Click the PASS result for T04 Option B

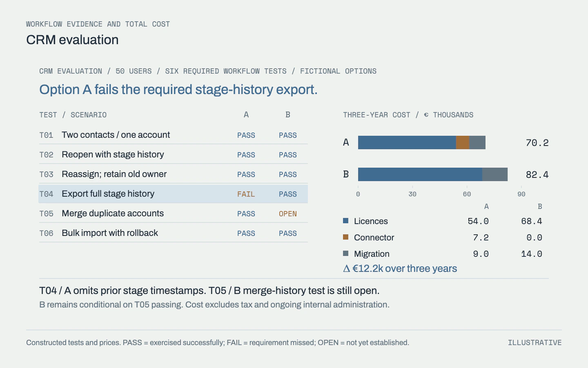click(288, 194)
